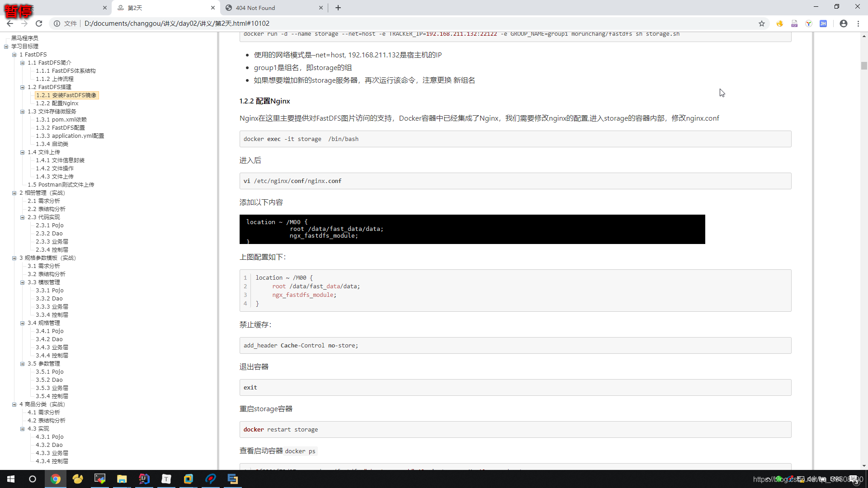The width and height of the screenshot is (868, 488).
Task: Click the scrollbar down arrow
Action: pos(864,466)
